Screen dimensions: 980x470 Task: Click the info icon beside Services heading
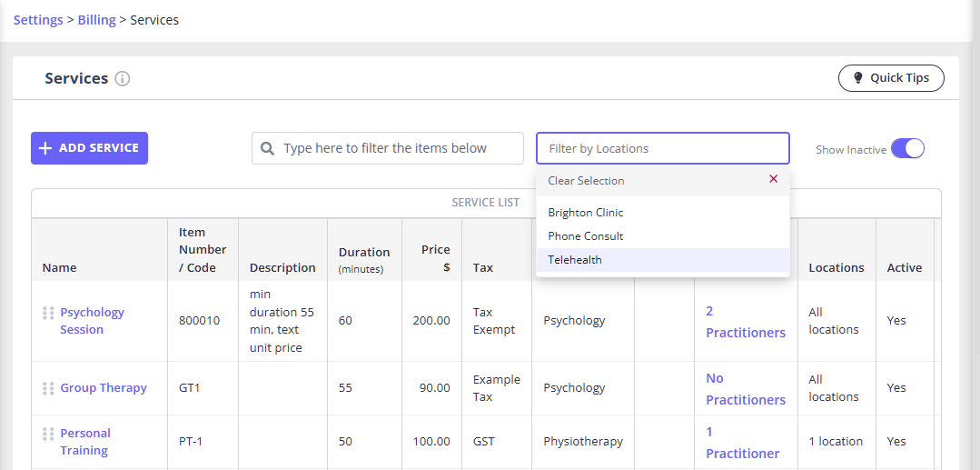pyautogui.click(x=123, y=79)
